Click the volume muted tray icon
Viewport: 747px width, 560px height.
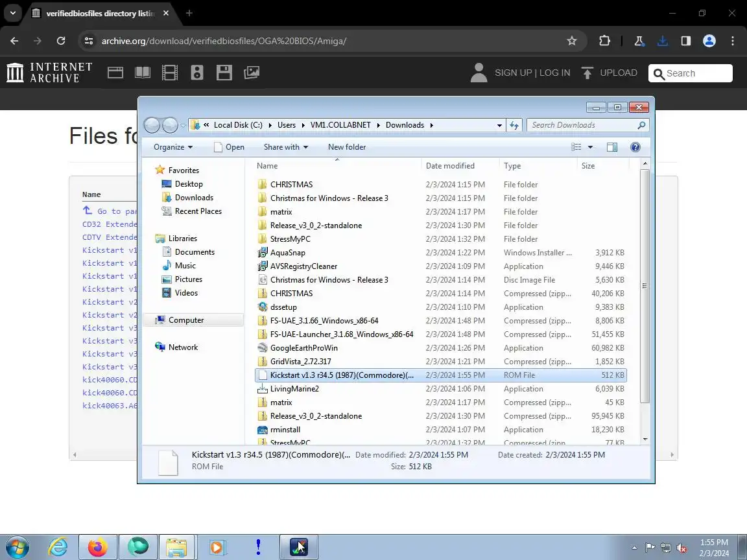point(682,548)
